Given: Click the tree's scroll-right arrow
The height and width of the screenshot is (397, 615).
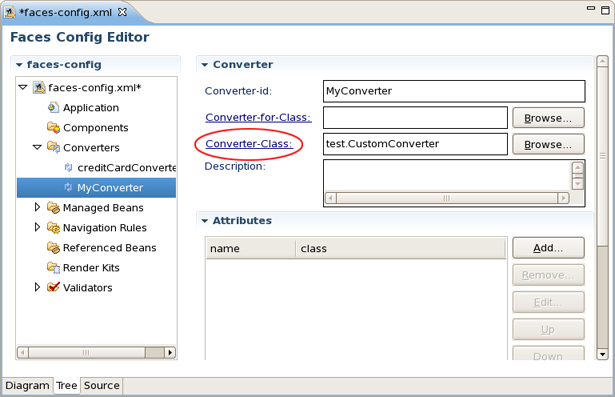Looking at the screenshot, I should point(169,352).
